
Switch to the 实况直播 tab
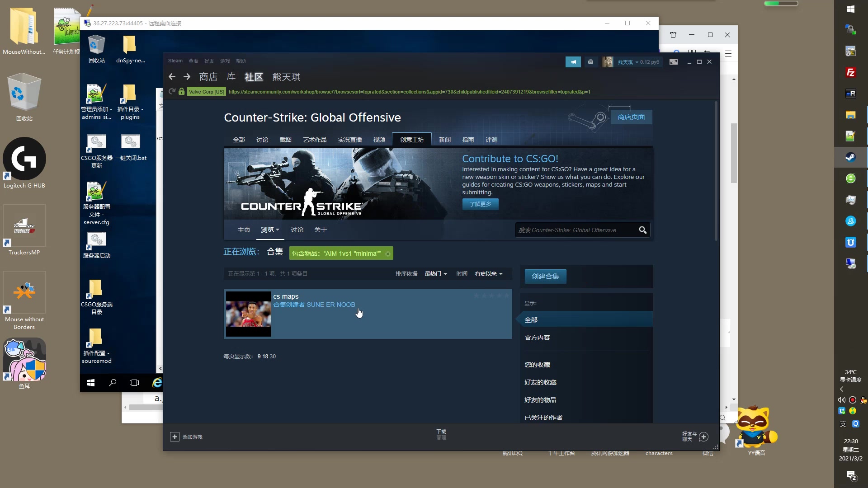[350, 140]
